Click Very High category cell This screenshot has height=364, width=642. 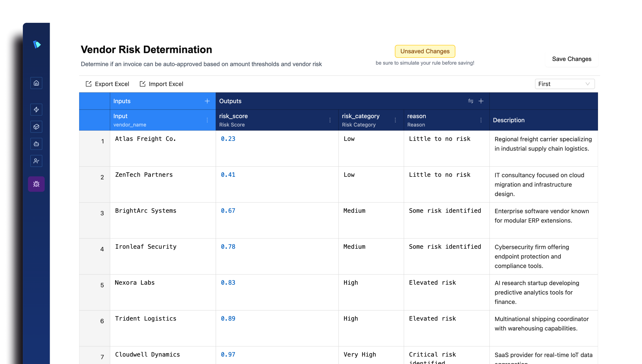coord(371,355)
